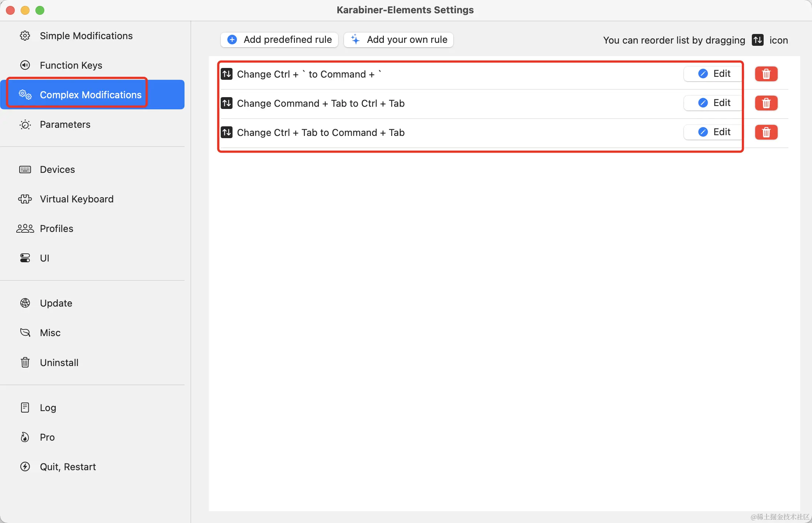
Task: Click 'Change Command + Tab to Ctrl + Tab' text
Action: pyautogui.click(x=321, y=103)
